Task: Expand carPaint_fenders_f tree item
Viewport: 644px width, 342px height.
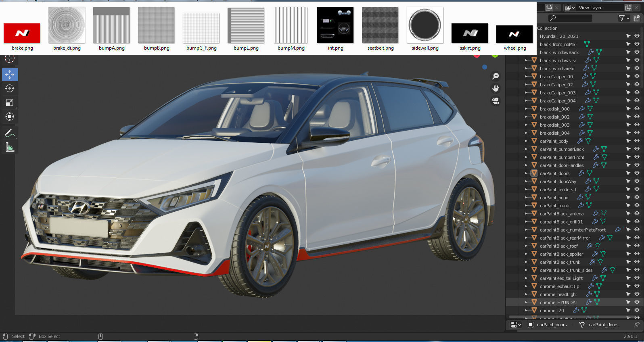Action: point(526,189)
